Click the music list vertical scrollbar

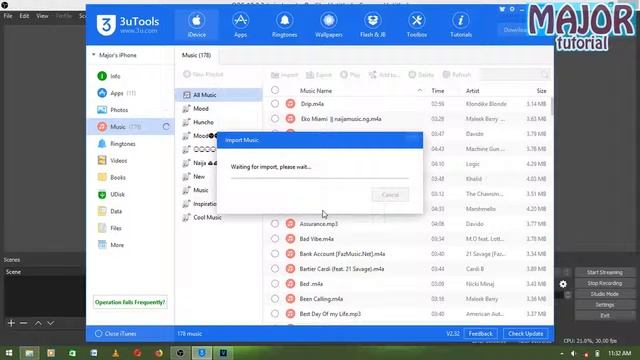[552, 106]
